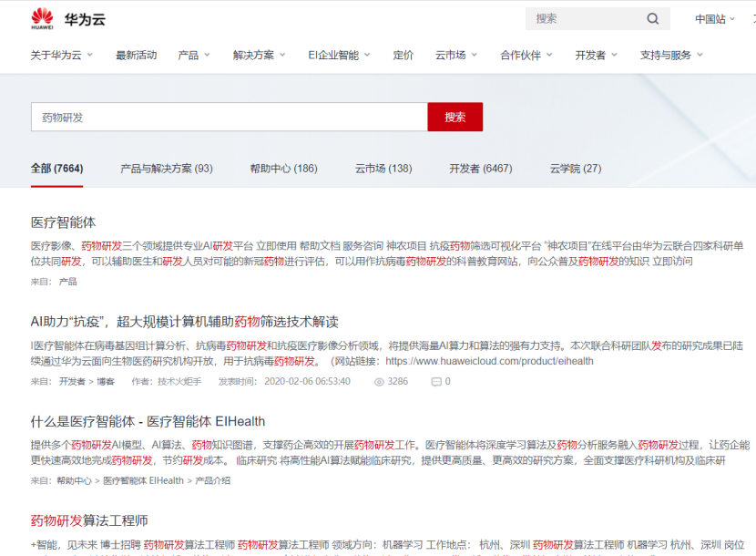
Task: Click the comment bubble icon
Action: pyautogui.click(x=436, y=382)
